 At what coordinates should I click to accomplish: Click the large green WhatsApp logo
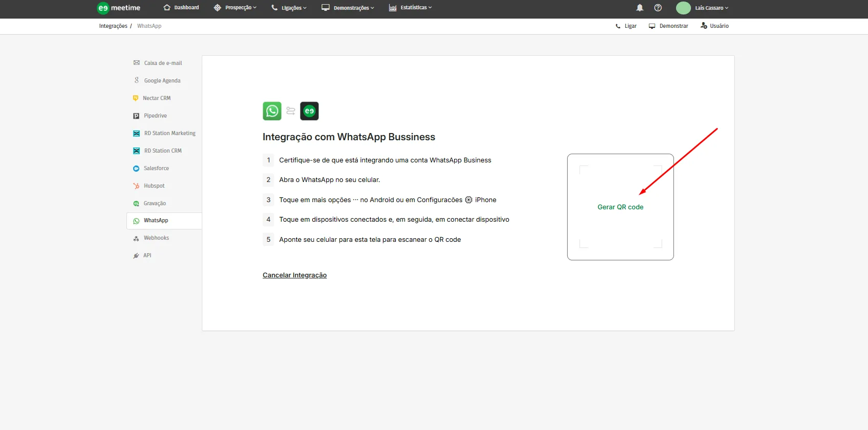tap(272, 111)
